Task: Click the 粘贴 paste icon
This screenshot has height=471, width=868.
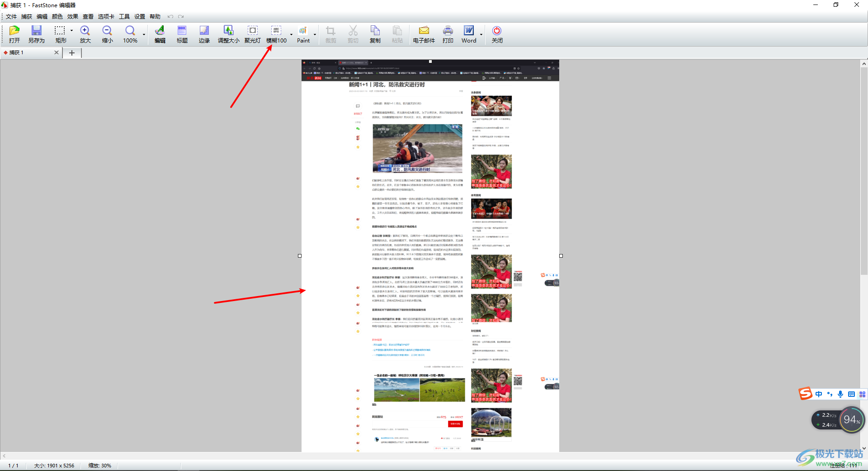Action: 397,34
